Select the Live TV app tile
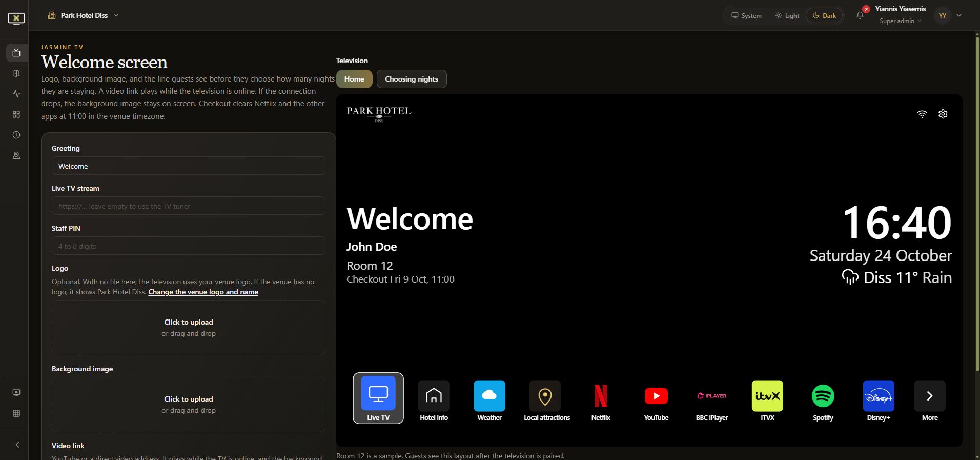This screenshot has width=980, height=460. [x=378, y=398]
